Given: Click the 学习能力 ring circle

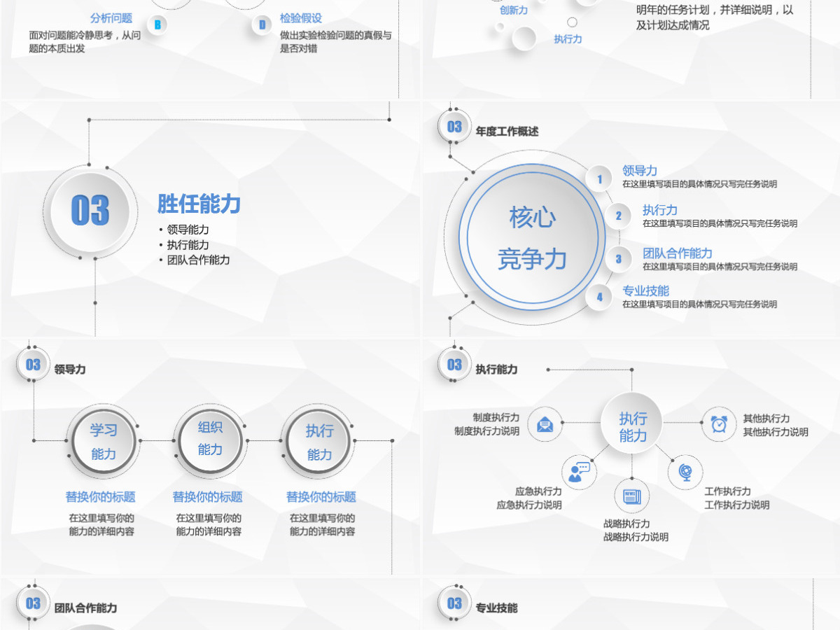Looking at the screenshot, I should pyautogui.click(x=103, y=442).
